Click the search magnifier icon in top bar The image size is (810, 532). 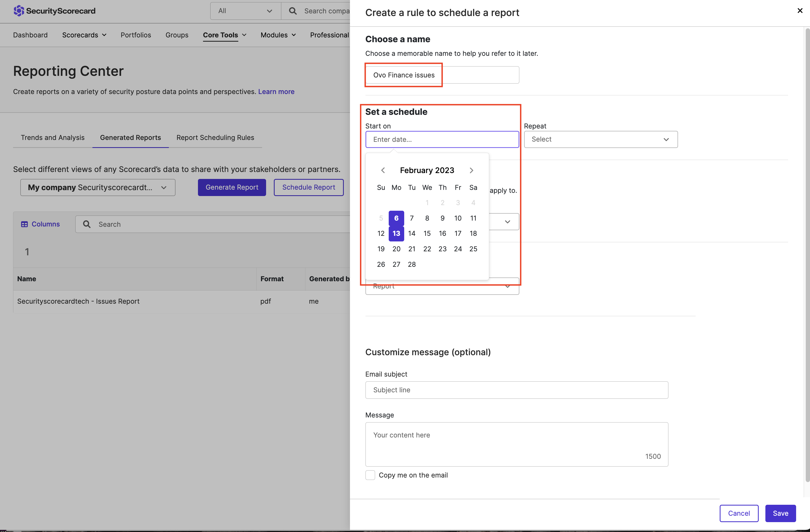[x=292, y=11]
